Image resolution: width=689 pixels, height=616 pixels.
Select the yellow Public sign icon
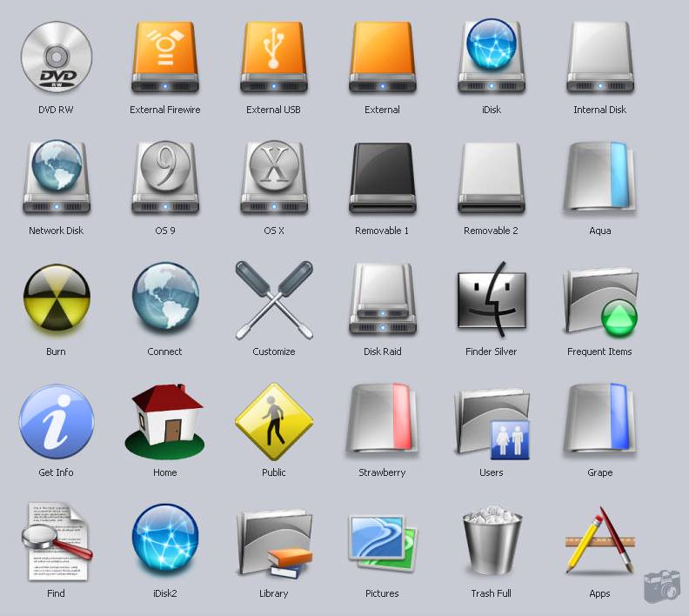point(274,421)
